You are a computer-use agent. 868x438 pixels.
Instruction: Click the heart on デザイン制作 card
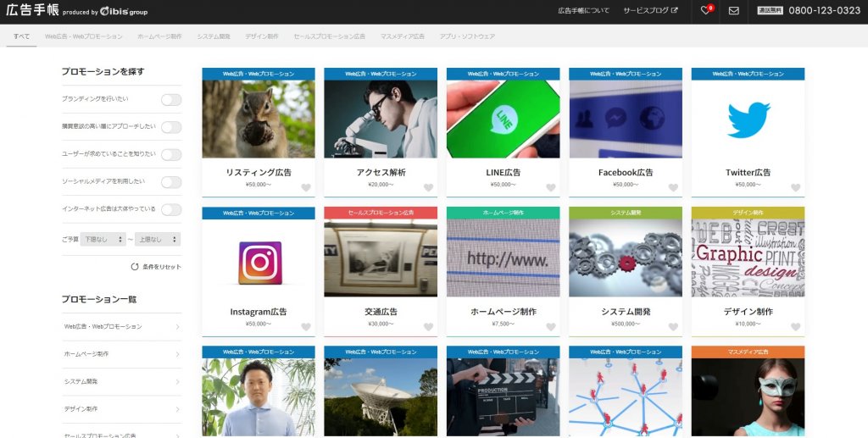(x=795, y=327)
